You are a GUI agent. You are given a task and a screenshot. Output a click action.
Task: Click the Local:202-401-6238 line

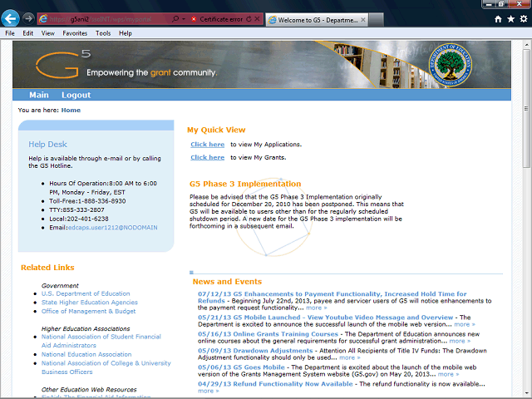point(79,219)
